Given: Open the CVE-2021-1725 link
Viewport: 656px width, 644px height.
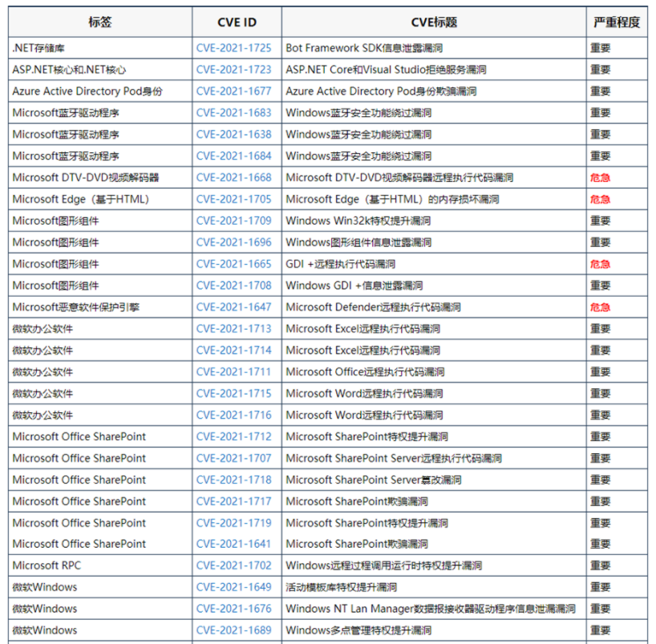Looking at the screenshot, I should [233, 48].
